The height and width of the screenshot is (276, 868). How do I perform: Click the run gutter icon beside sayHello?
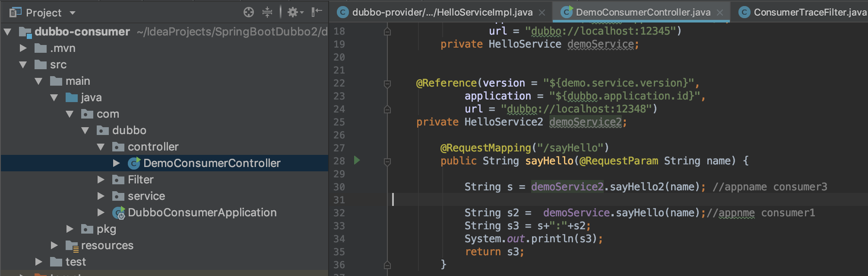coord(357,160)
